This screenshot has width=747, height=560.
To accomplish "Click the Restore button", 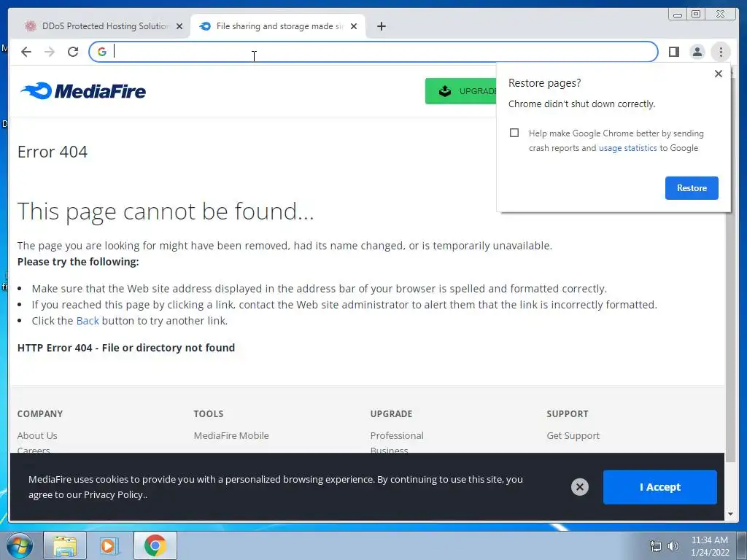I will tap(692, 188).
